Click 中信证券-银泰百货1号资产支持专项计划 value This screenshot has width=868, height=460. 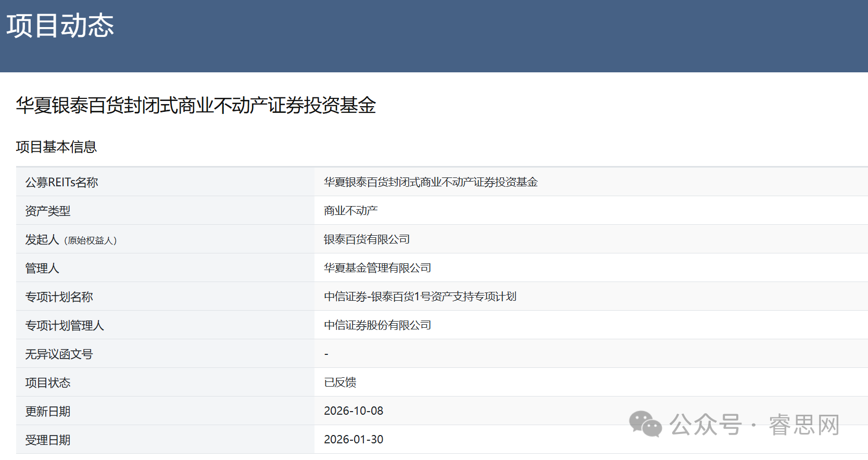[x=420, y=297]
